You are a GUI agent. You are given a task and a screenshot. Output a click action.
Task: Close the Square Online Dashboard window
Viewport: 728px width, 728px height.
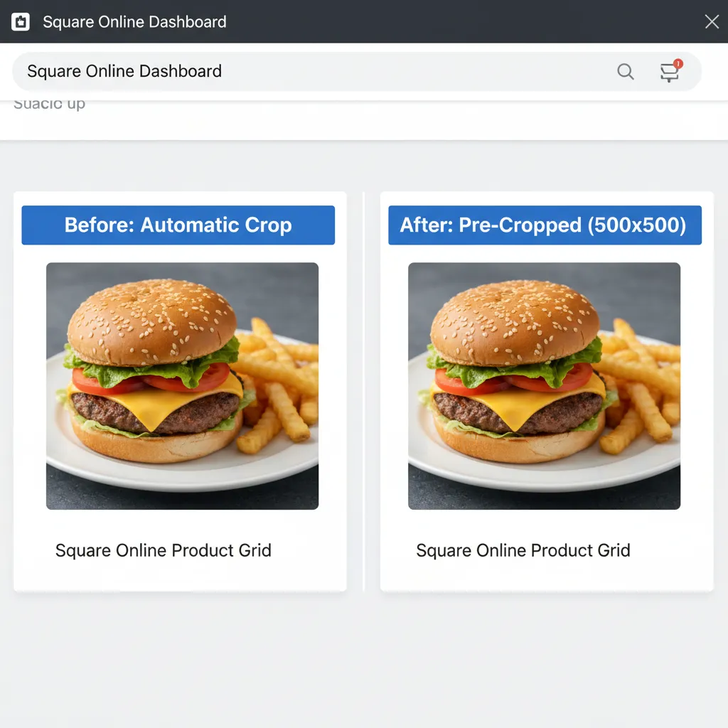point(712,21)
